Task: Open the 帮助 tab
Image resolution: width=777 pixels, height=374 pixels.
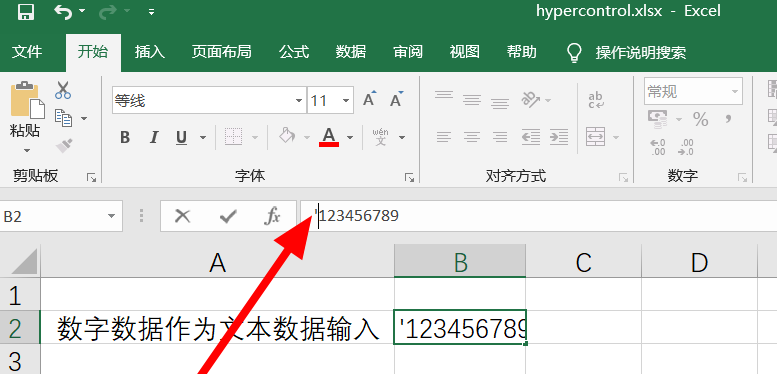Action: click(x=522, y=52)
